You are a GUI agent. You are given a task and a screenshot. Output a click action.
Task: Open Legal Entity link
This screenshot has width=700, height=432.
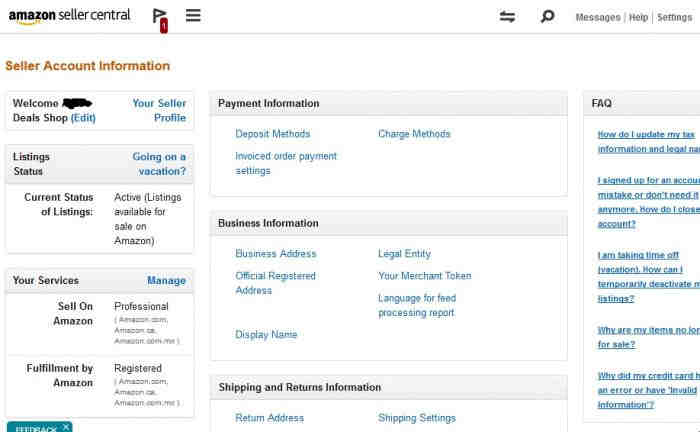pyautogui.click(x=404, y=253)
